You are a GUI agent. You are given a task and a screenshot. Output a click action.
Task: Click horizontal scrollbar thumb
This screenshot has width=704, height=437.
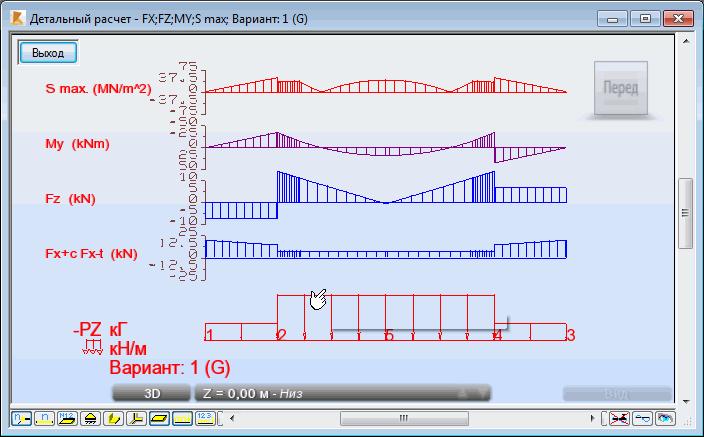point(404,419)
